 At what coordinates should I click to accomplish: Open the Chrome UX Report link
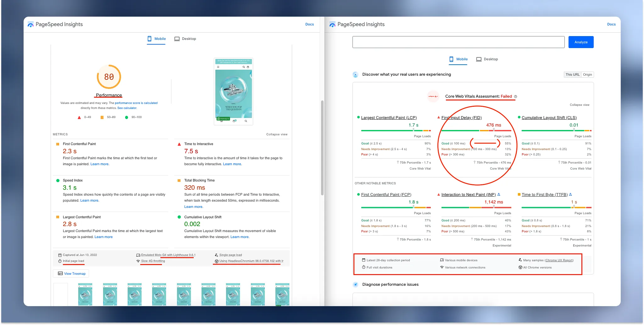pos(559,260)
